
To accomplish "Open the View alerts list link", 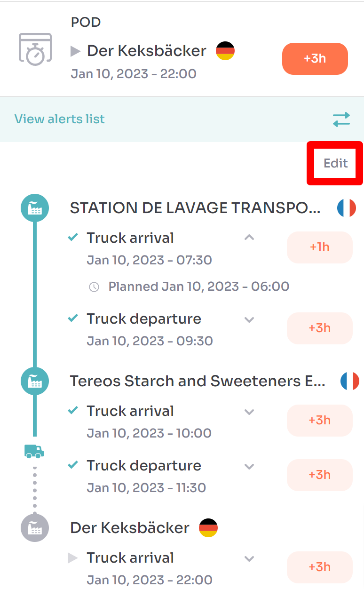I will (x=60, y=119).
